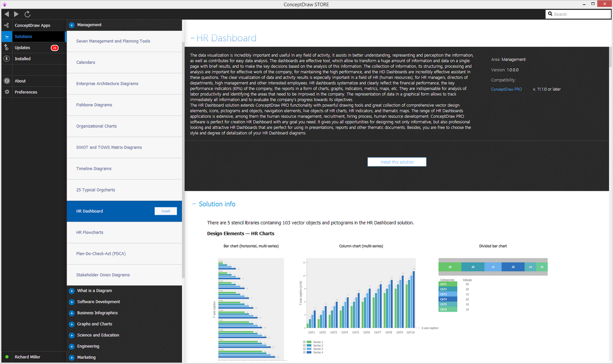Go back with the left arrow
The width and height of the screenshot is (613, 364).
(x=7, y=14)
